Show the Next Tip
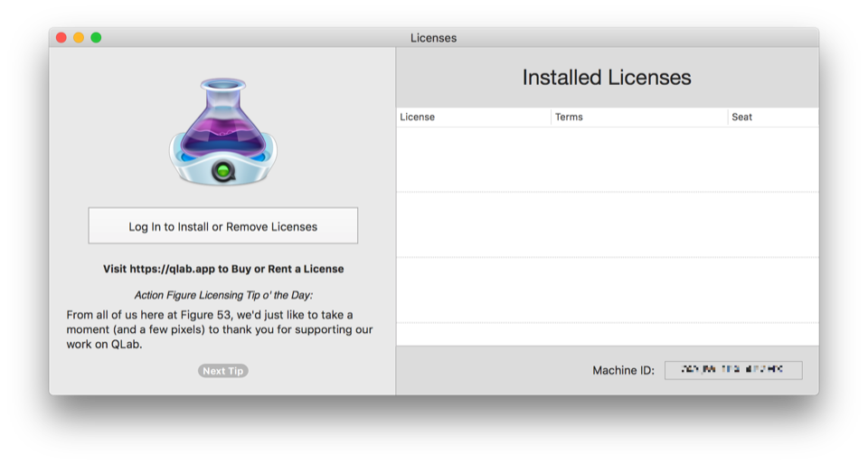Image resolution: width=868 pixels, height=465 pixels. tap(222, 371)
